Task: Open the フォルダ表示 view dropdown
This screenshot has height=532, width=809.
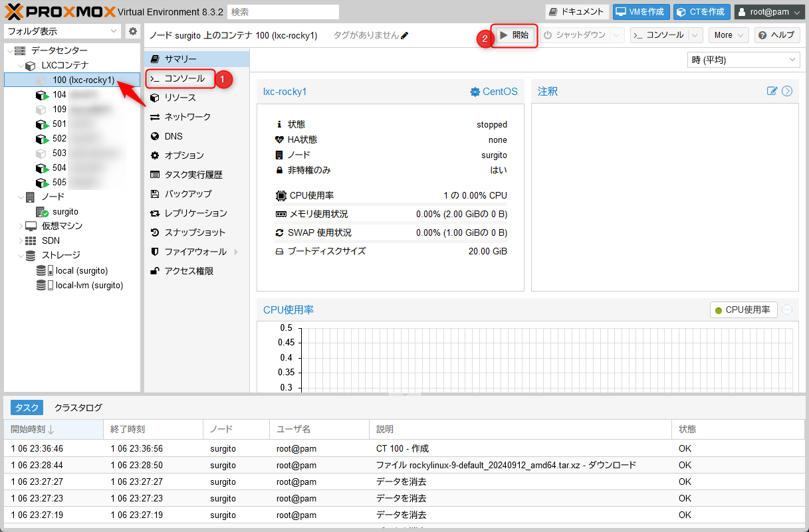Action: (x=62, y=31)
